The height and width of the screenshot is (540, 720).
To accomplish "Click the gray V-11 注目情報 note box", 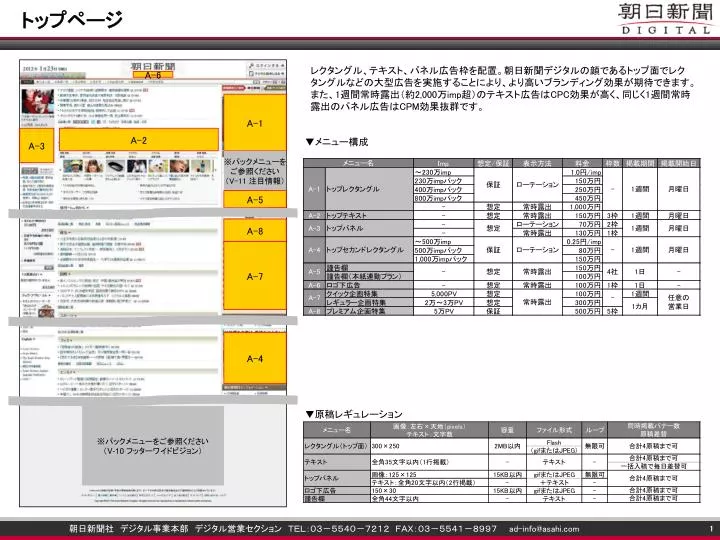I will (254, 171).
